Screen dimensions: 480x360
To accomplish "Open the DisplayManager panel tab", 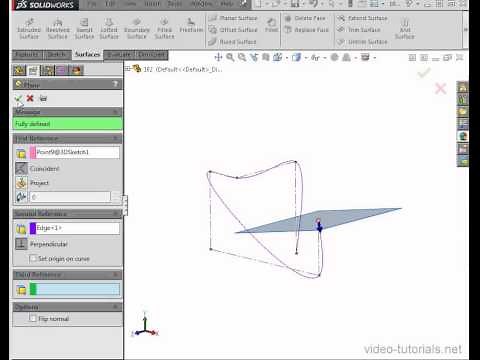I will click(76, 70).
